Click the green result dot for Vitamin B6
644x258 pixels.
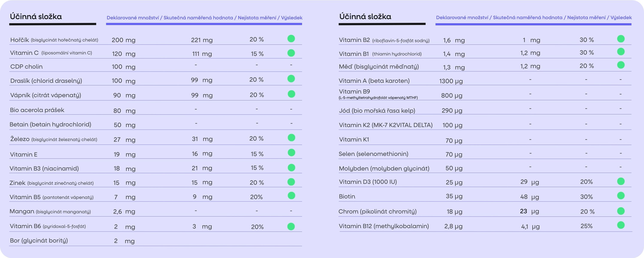pyautogui.click(x=291, y=226)
